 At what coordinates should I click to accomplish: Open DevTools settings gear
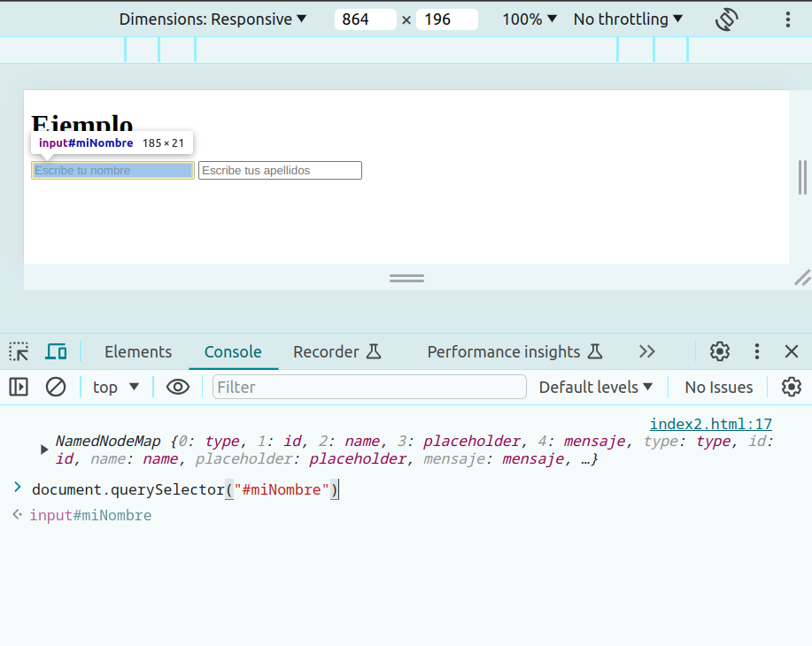[720, 351]
